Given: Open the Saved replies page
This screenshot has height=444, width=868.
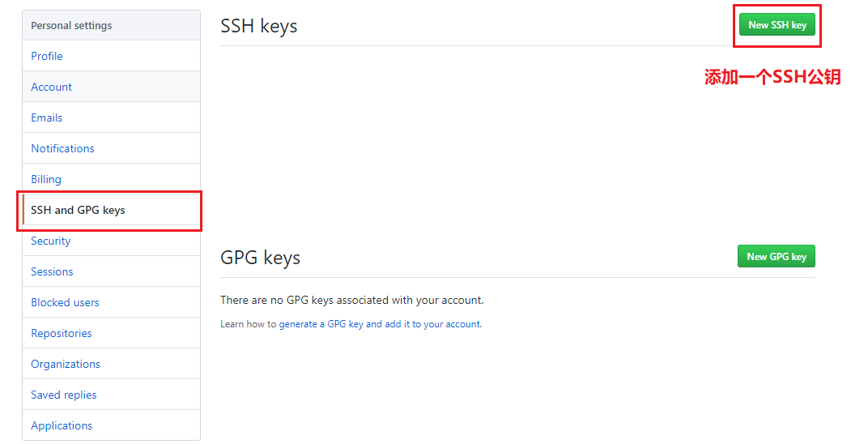Looking at the screenshot, I should click(63, 395).
